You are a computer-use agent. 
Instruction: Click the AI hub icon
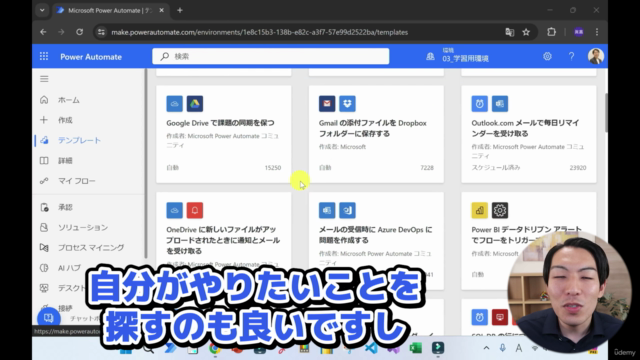(44, 268)
